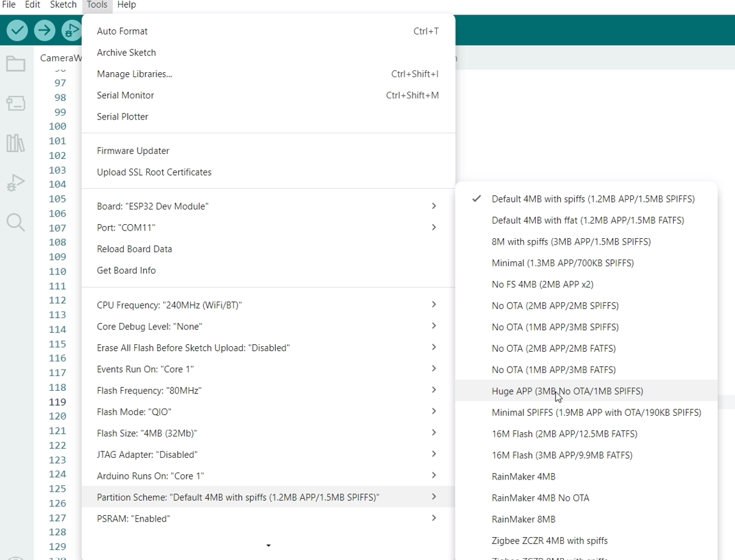Open the Debug sidebar icon
This screenshot has width=735, height=560.
point(15,183)
